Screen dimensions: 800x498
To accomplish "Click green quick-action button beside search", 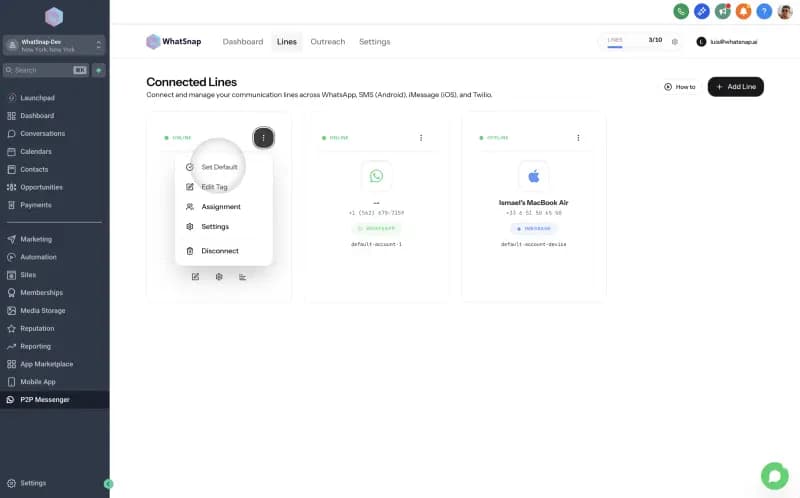I will 98,70.
